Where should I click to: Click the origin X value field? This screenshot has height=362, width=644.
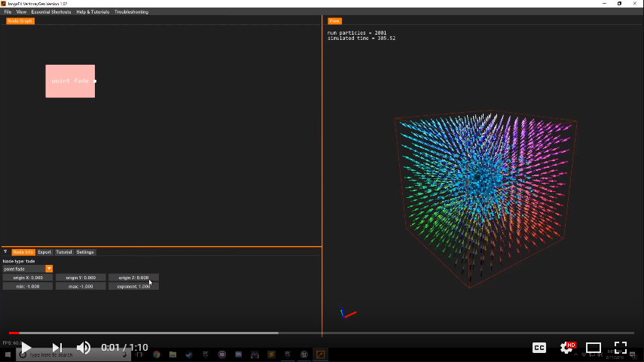(28, 278)
